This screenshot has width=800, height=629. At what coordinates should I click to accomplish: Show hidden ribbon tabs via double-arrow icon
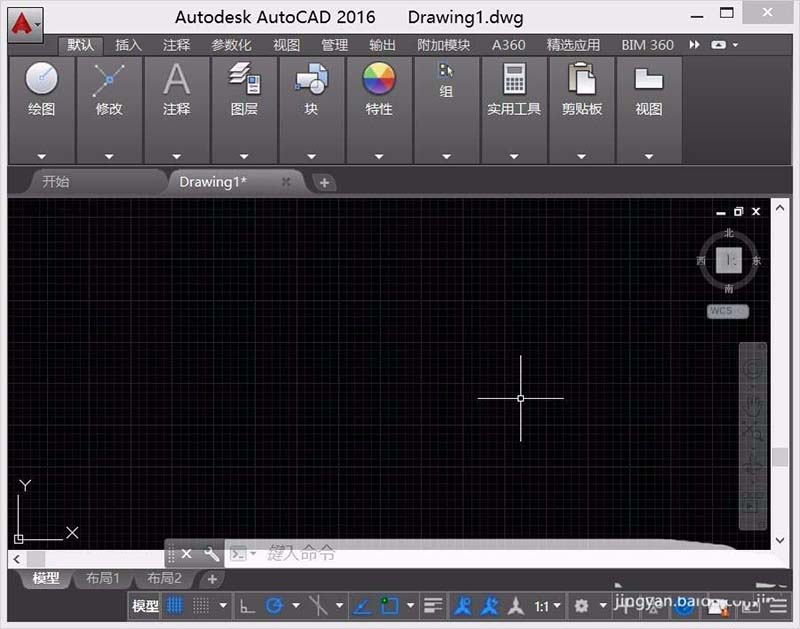click(694, 45)
